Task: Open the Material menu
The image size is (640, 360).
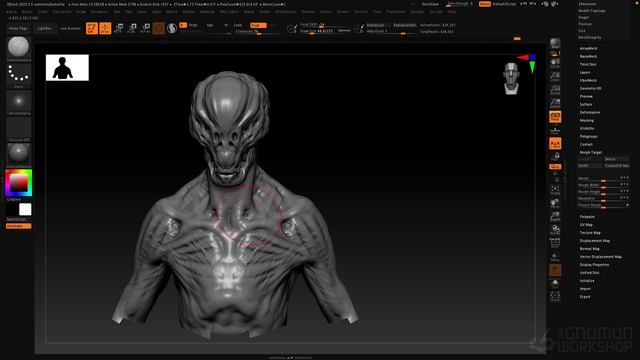Action: (x=207, y=12)
